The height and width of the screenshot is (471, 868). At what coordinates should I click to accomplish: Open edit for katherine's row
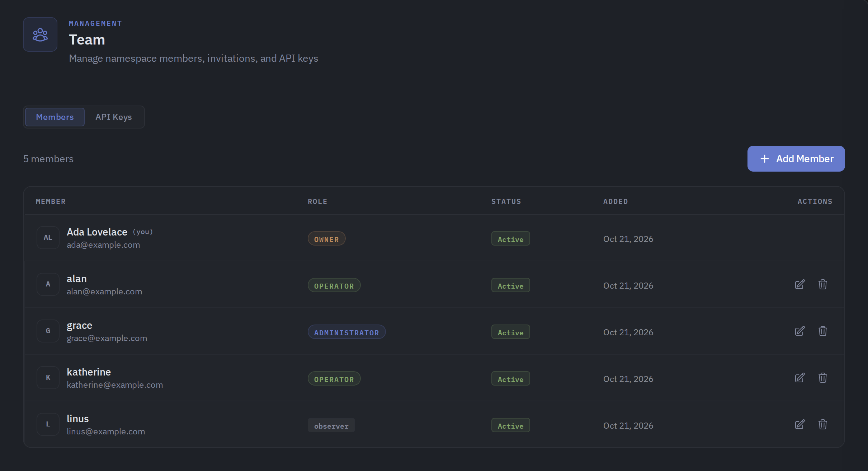pyautogui.click(x=800, y=378)
